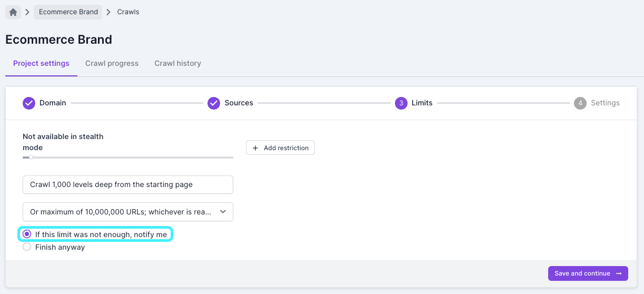Click the Ecommerce Brand breadcrumb link
The width and height of the screenshot is (644, 294).
pos(68,12)
